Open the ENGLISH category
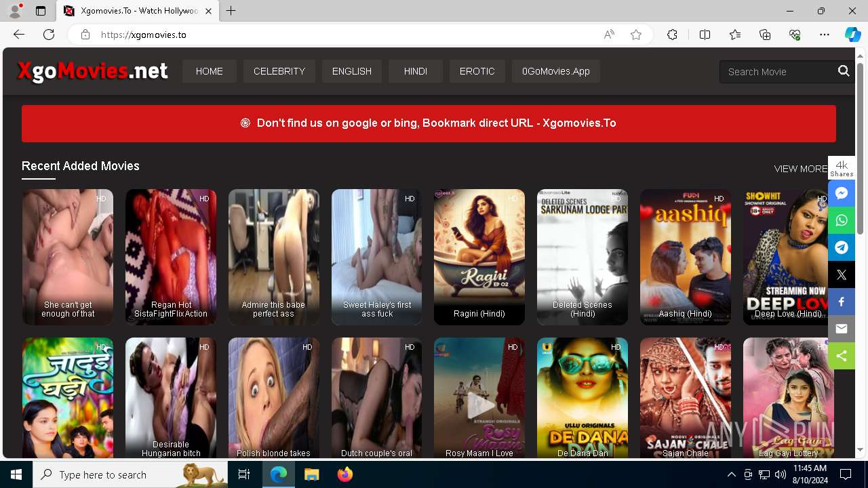This screenshot has height=488, width=868. (x=352, y=71)
